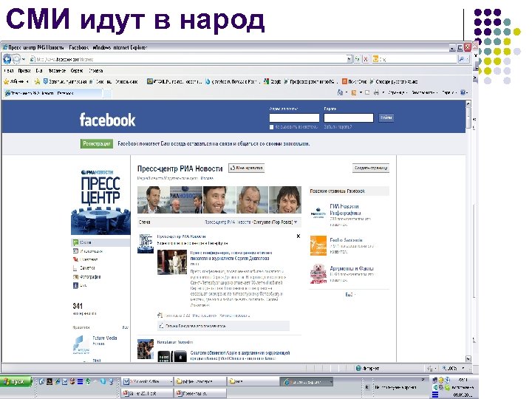Open the Фотографии photos sidebar item
532x399 pixels.
click(87, 277)
